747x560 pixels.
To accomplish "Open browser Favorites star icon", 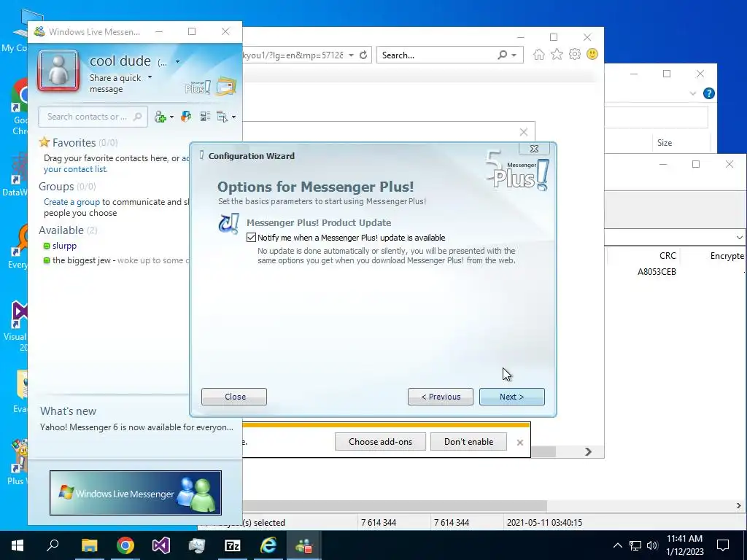I will click(x=557, y=54).
